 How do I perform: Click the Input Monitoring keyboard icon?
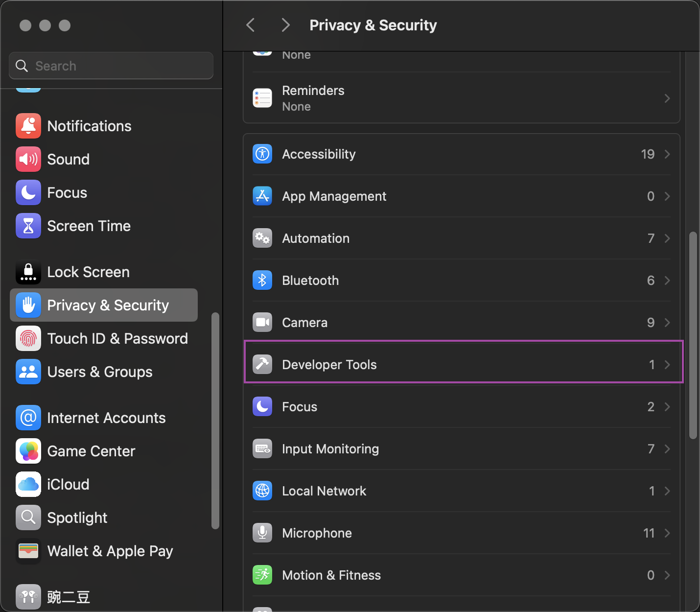coord(262,448)
